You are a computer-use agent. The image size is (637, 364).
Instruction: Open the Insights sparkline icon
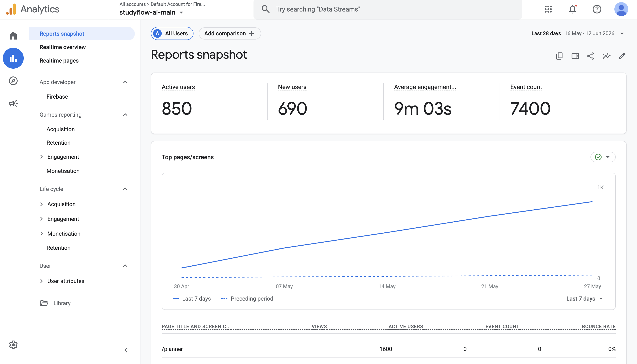pyautogui.click(x=607, y=56)
